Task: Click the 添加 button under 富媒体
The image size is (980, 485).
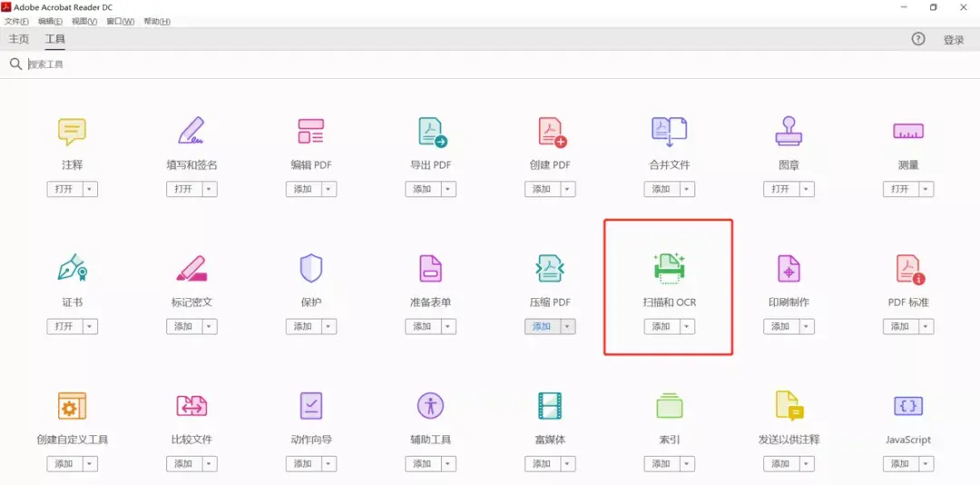Action: pos(542,464)
